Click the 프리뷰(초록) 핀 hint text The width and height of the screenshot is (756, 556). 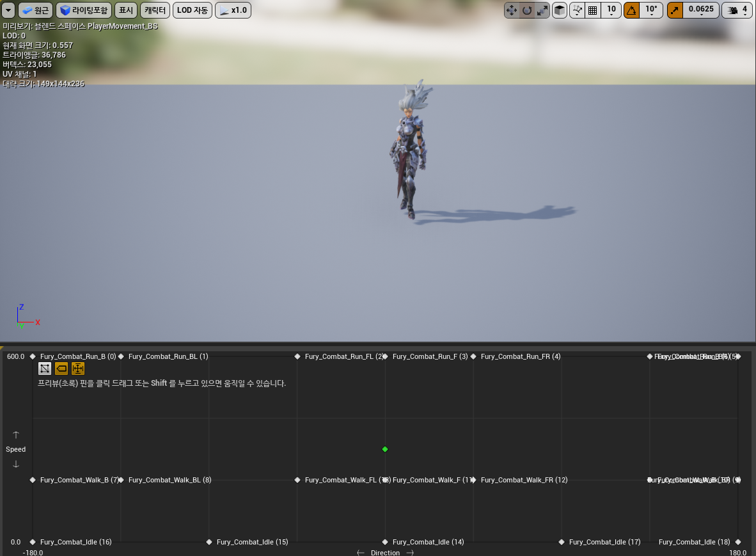(x=162, y=383)
